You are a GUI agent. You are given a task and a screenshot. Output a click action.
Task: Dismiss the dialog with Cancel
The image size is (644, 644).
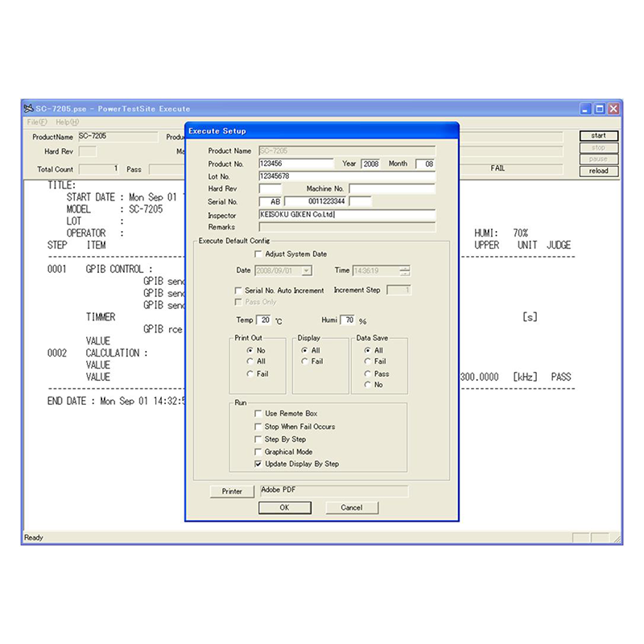coord(351,508)
